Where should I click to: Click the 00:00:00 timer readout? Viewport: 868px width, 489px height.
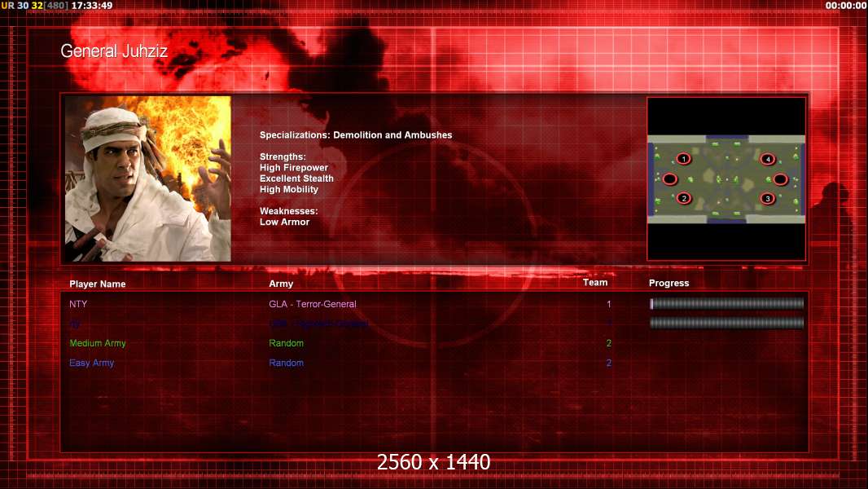coord(846,5)
